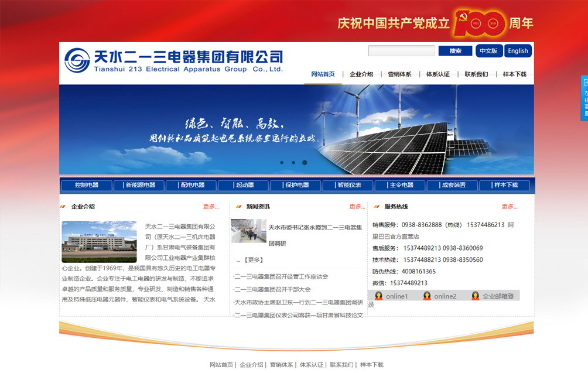588x373 pixels.
Task: Click the 企业介绍 section heading
Action: coord(83,207)
